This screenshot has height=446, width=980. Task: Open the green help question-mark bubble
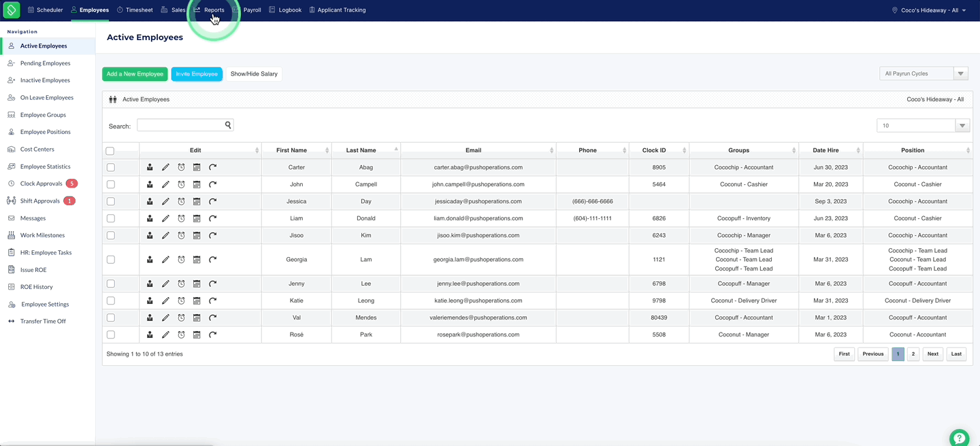[959, 438]
